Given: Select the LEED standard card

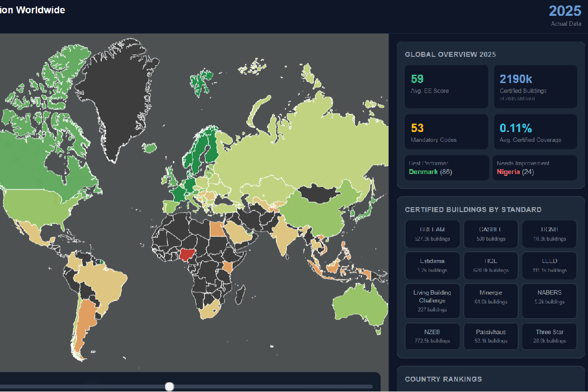Looking at the screenshot, I should tap(549, 265).
